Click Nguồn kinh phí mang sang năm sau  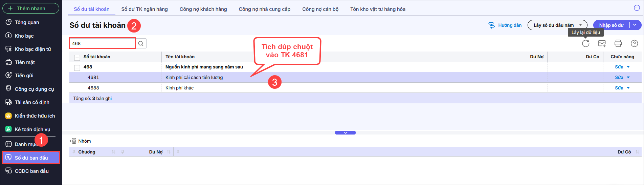click(204, 67)
